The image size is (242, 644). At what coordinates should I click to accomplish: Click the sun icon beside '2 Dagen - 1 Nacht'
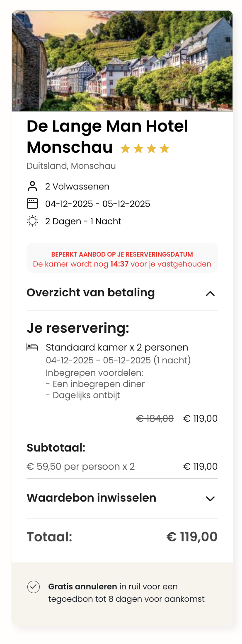(33, 221)
